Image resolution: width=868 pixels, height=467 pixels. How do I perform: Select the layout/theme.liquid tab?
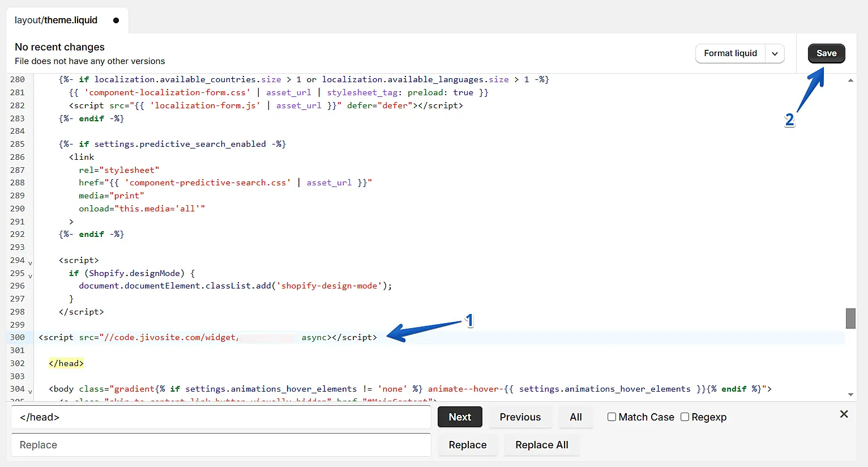point(56,20)
